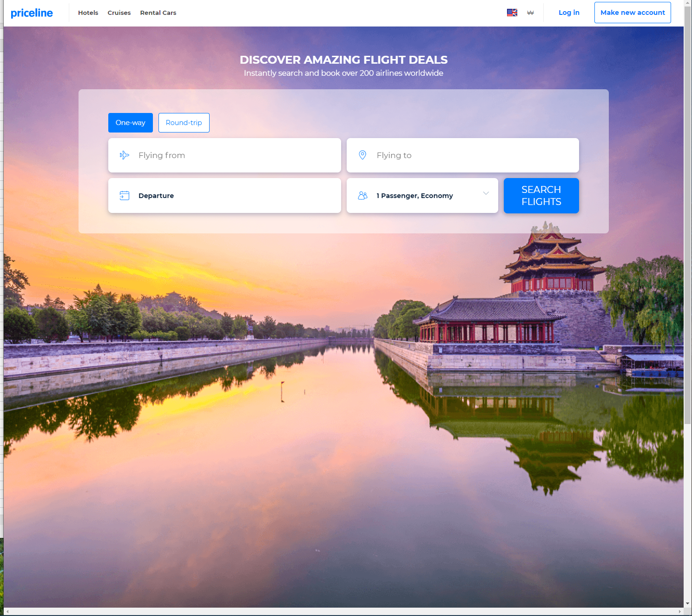Open the won currency selector
692x616 pixels.
(x=530, y=13)
